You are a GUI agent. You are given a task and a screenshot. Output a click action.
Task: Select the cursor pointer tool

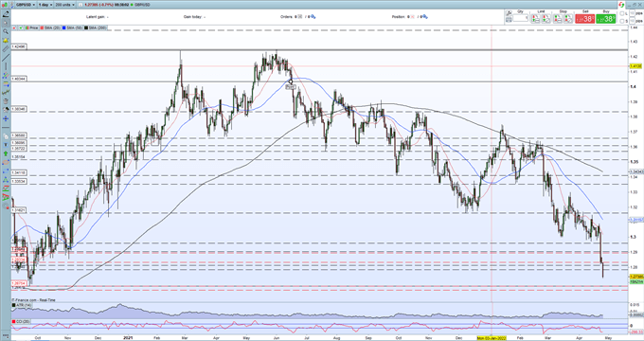pos(6,23)
